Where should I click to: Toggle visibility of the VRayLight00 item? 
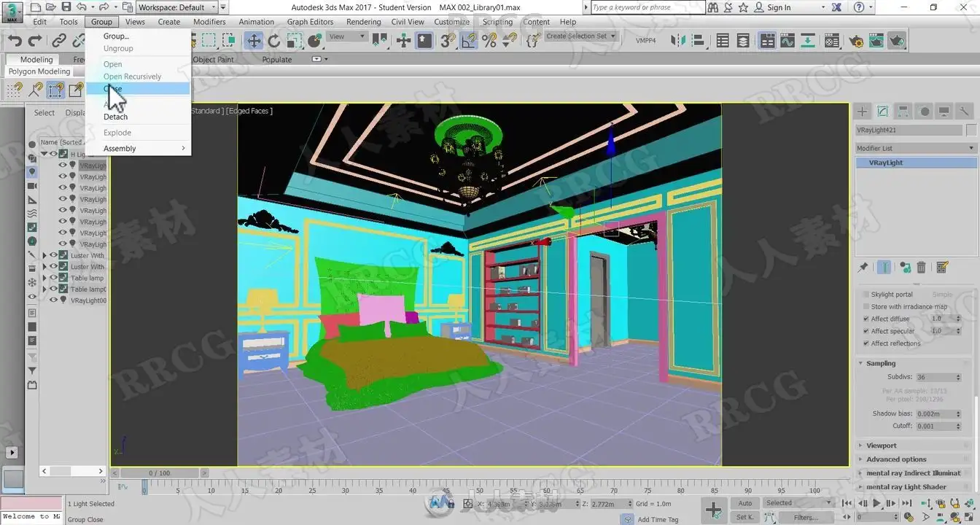click(53, 300)
